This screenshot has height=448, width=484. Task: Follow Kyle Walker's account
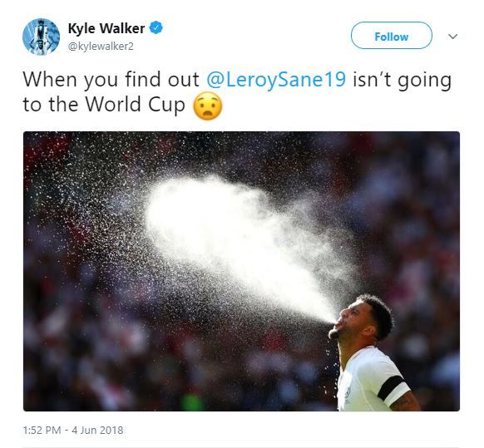click(x=392, y=36)
